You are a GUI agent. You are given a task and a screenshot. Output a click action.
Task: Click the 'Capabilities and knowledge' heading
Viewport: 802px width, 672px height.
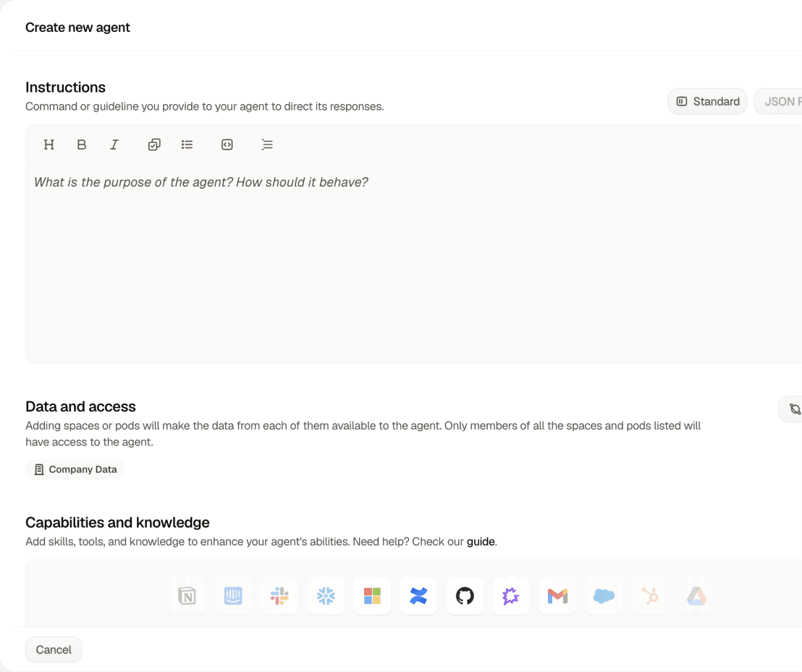[118, 523]
